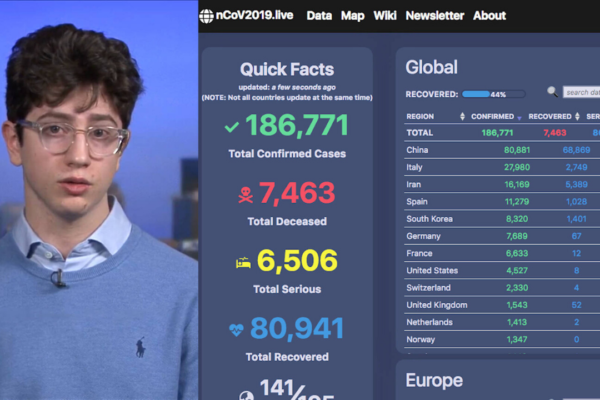Select the France row
The height and width of the screenshot is (400, 600).
pyautogui.click(x=502, y=253)
